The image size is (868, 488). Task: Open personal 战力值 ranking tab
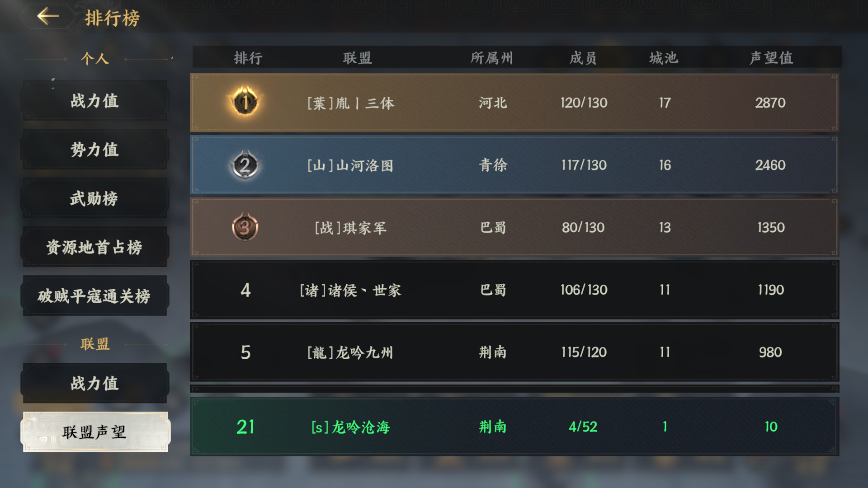(x=95, y=100)
